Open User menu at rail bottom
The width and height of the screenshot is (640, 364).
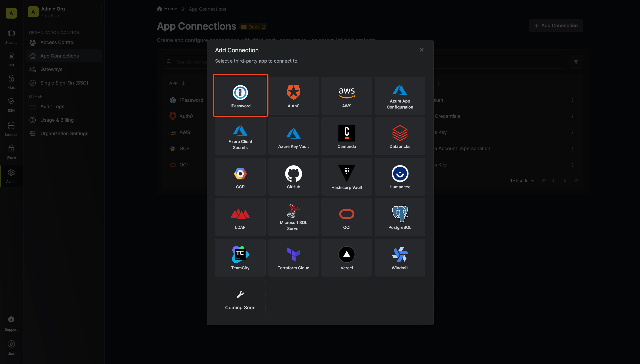pyautogui.click(x=11, y=348)
